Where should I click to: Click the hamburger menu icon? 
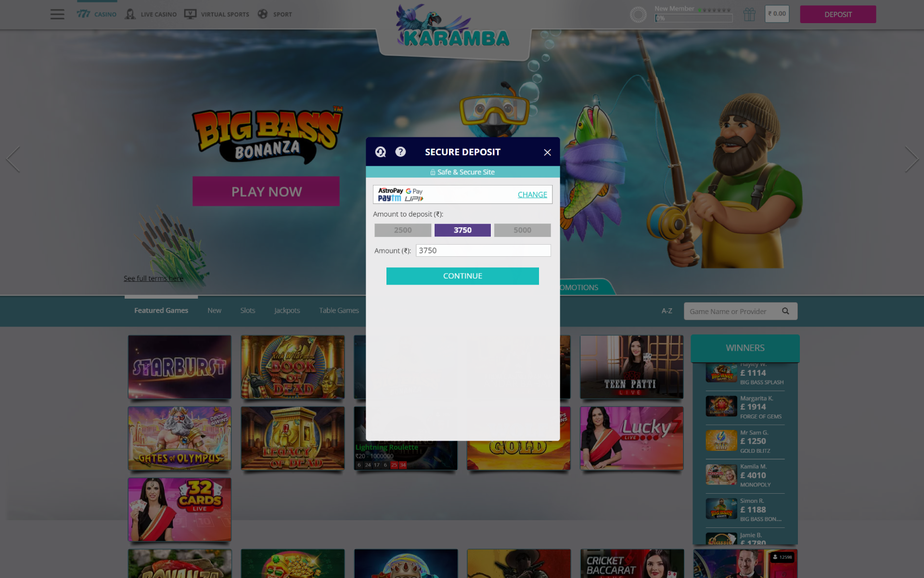(57, 14)
